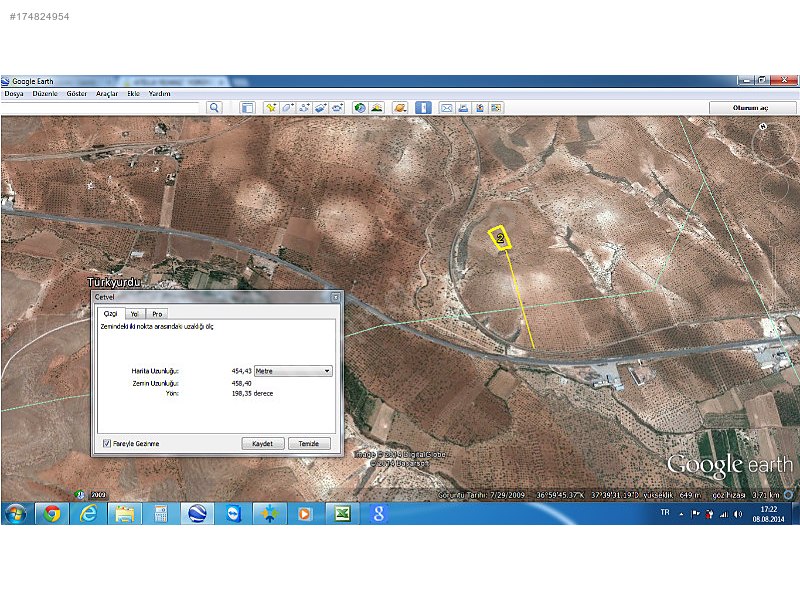The height and width of the screenshot is (600, 800).
Task: Add a placemark with the pushpin icon
Action: click(270, 108)
